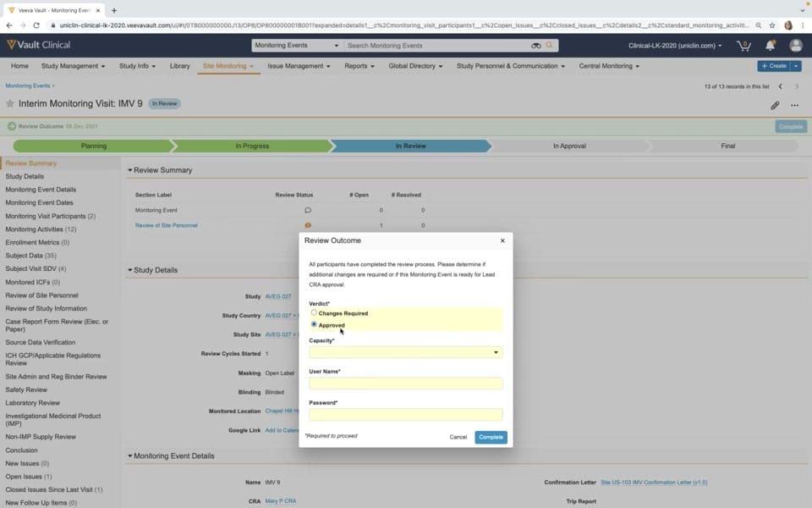Viewport: 812px width, 508px height.
Task: Collapse the Monitoring Event Details section
Action: (130, 456)
